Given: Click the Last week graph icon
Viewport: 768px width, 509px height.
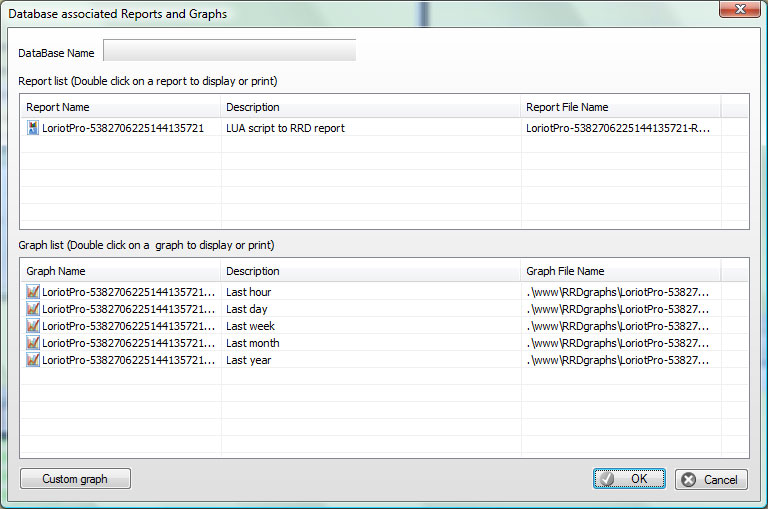Looking at the screenshot, I should pos(33,326).
